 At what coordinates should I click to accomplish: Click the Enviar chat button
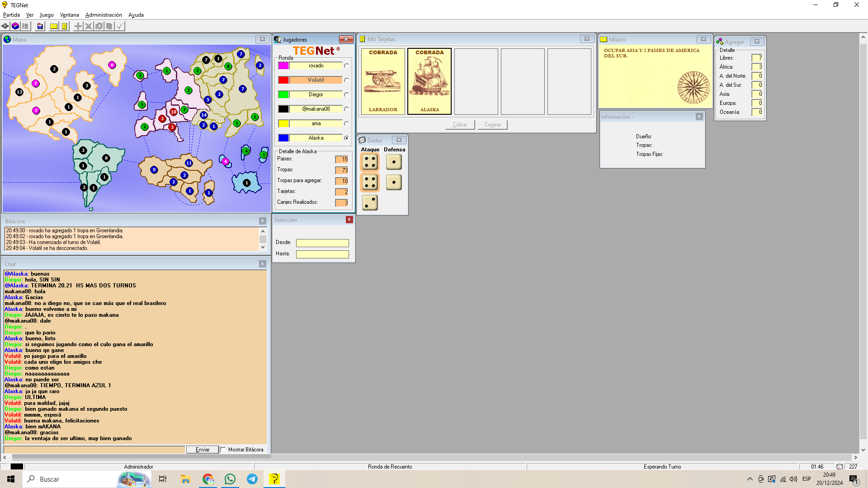click(x=203, y=450)
